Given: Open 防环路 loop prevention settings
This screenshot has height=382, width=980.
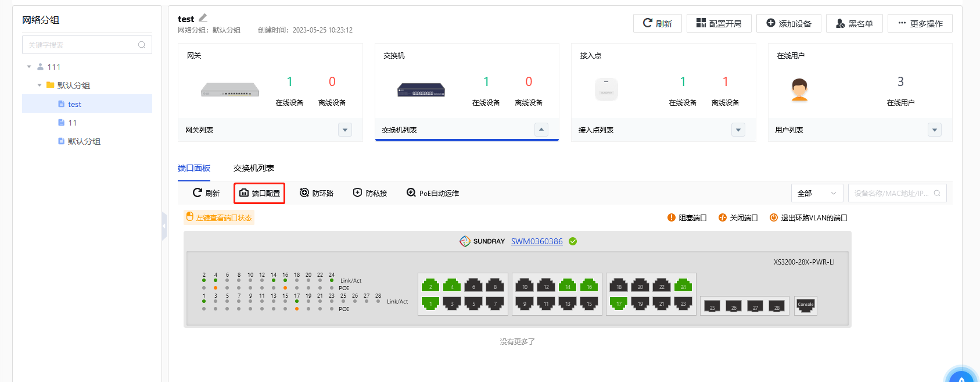Looking at the screenshot, I should (x=316, y=193).
